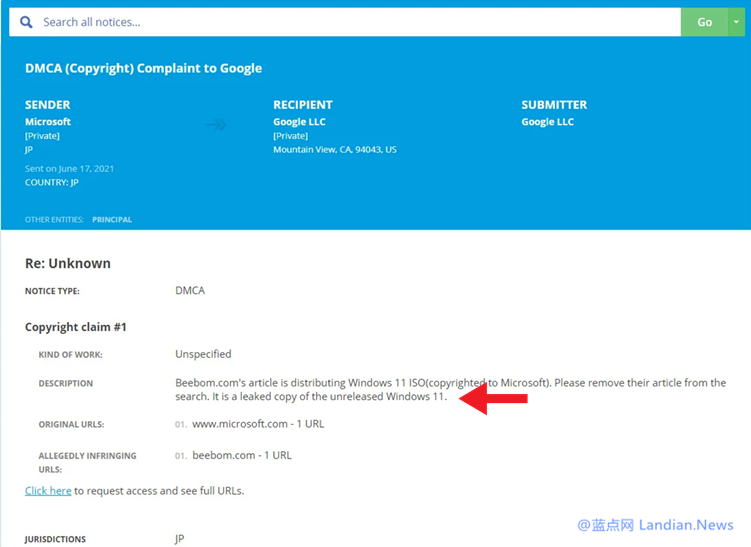Screen dimensions: 751x547
Task: Select the 'Sent on June 17, 2021' text
Action: (x=69, y=169)
